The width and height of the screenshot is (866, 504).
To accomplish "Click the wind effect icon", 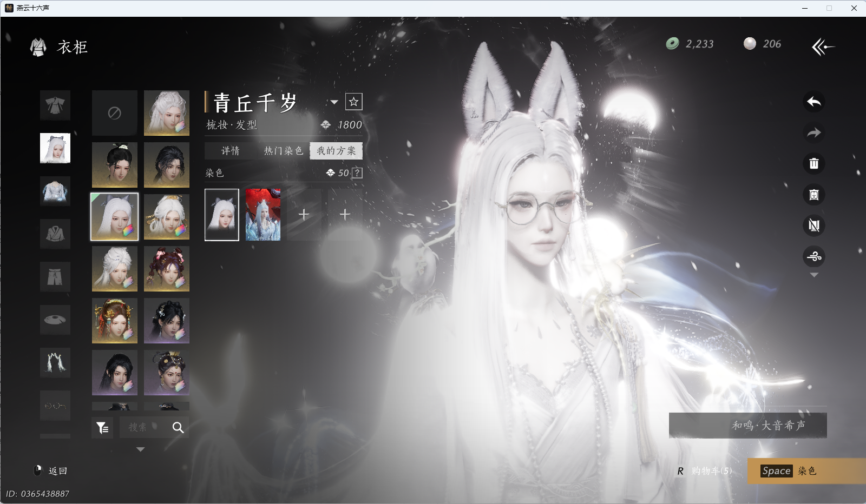I will pyautogui.click(x=813, y=256).
